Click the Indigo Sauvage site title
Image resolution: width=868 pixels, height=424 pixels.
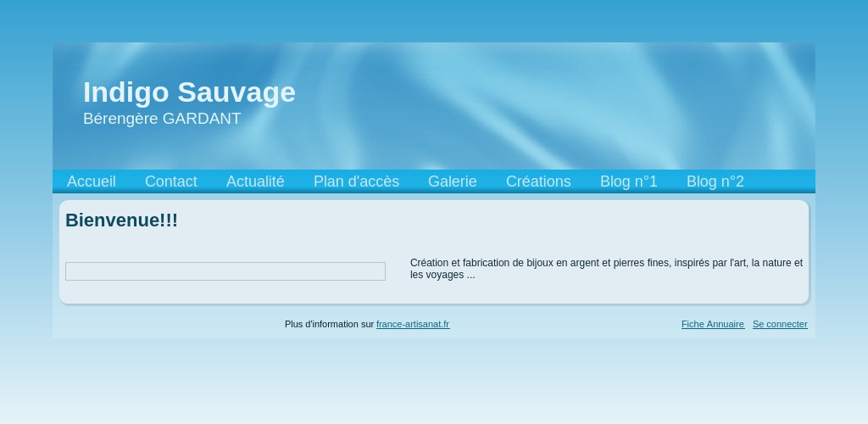point(189,92)
